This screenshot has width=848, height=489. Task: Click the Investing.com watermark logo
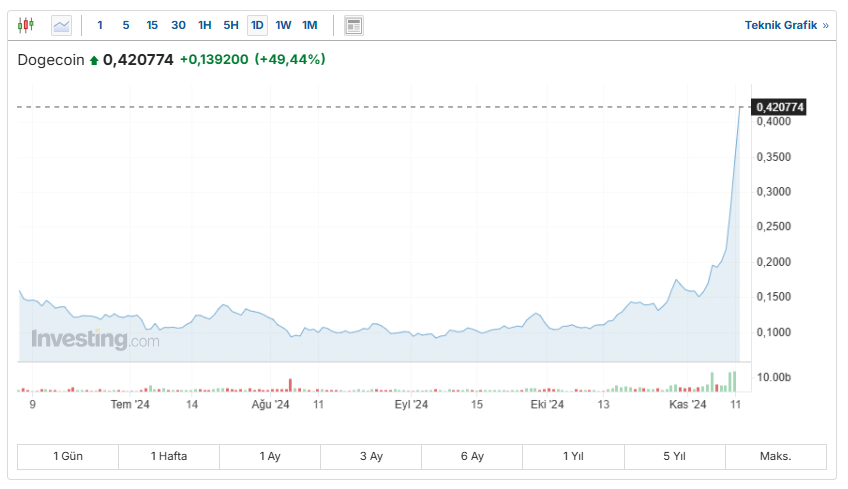95,340
